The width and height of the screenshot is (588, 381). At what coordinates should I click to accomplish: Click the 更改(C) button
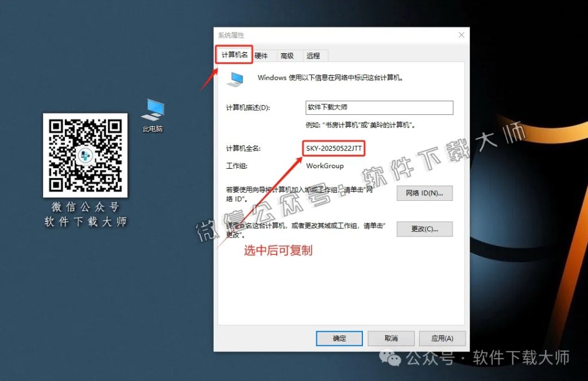tap(424, 229)
